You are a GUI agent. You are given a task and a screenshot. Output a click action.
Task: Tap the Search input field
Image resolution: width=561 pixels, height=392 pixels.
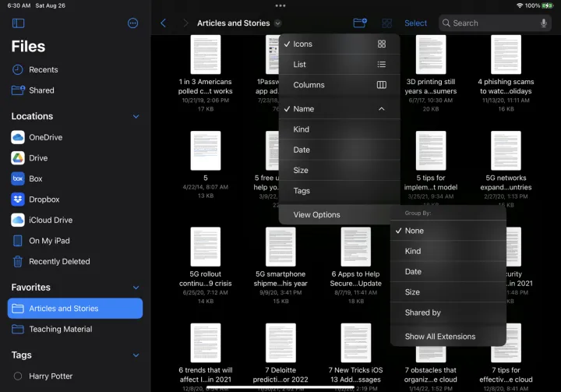(x=491, y=23)
